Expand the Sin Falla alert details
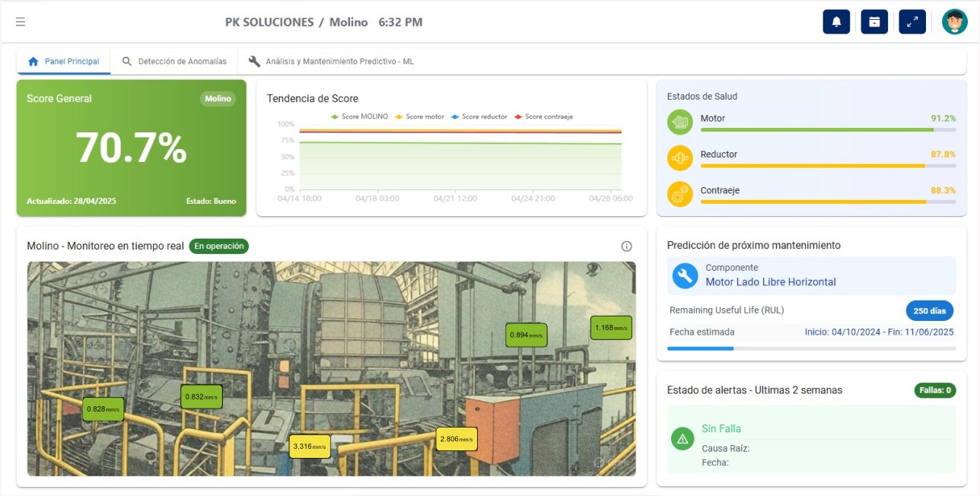The width and height of the screenshot is (980, 496). coord(721,428)
